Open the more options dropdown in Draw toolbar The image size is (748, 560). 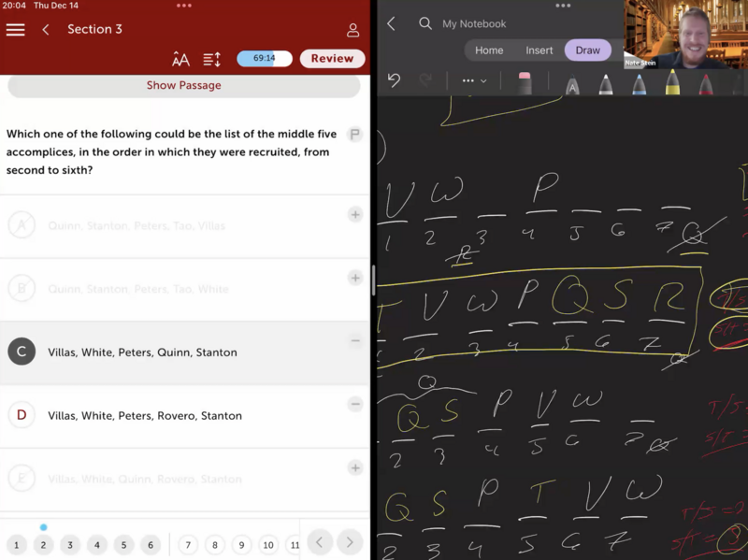[x=474, y=80]
